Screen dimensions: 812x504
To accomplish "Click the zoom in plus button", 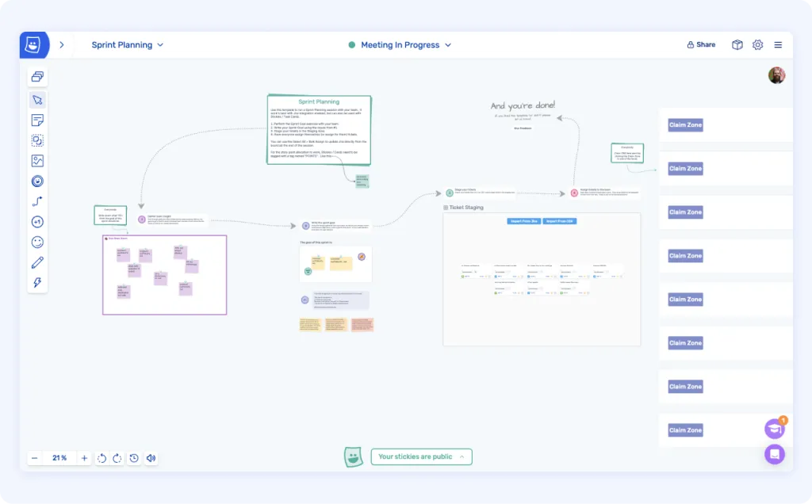I will (84, 458).
